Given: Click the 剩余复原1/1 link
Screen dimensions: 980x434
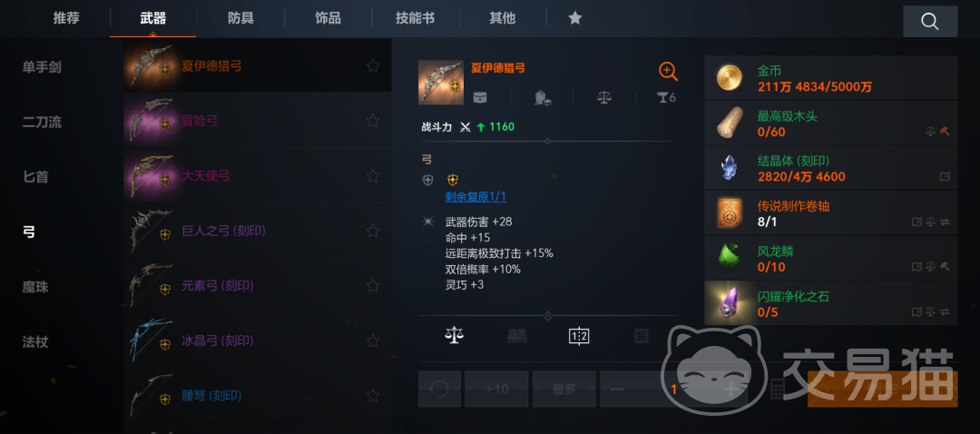Looking at the screenshot, I should [475, 197].
